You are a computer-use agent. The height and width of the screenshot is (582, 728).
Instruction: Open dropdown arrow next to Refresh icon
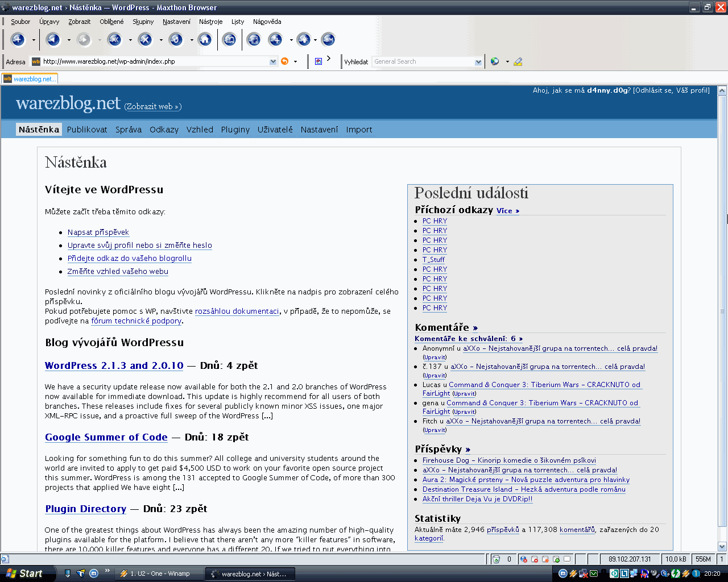point(192,40)
